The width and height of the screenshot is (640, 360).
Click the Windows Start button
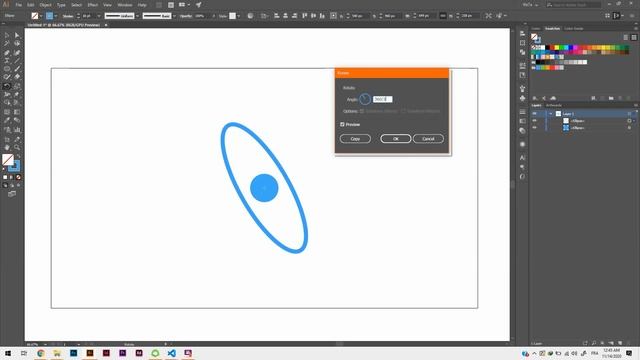(8, 353)
